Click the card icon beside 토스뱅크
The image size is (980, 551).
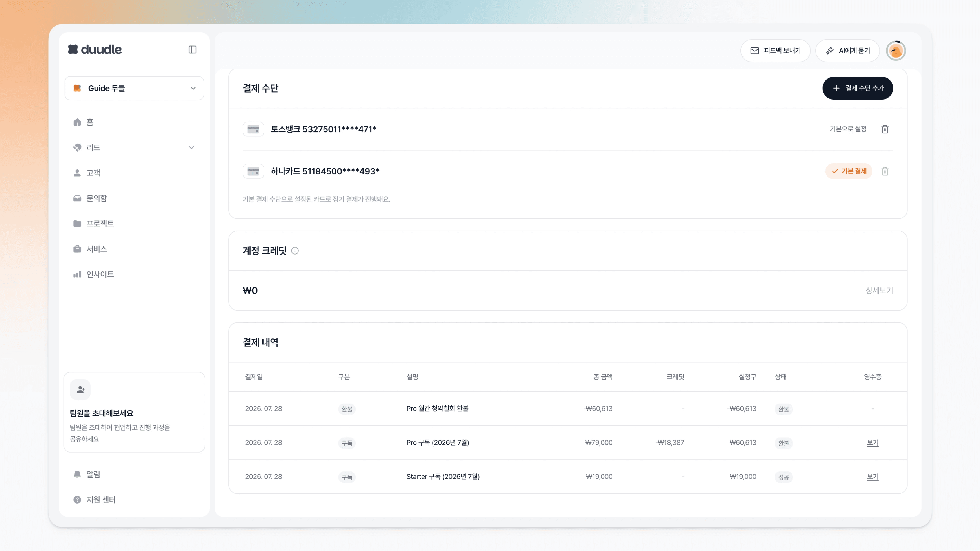pos(253,129)
